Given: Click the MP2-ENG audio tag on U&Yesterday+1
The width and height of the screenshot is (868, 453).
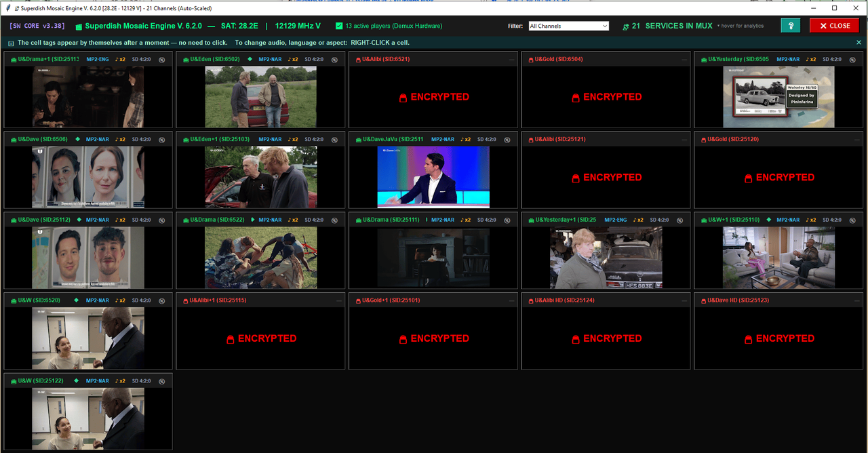Looking at the screenshot, I should [616, 220].
